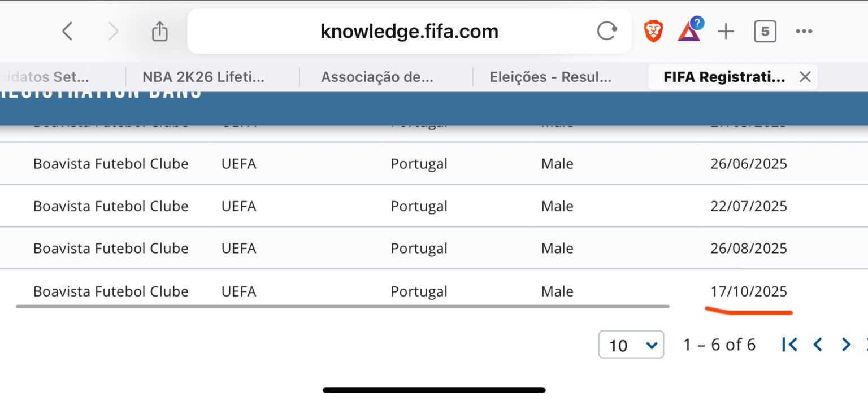The width and height of the screenshot is (868, 401).
Task: Expand the rows-per-page dropdown showing 10
Action: [631, 345]
